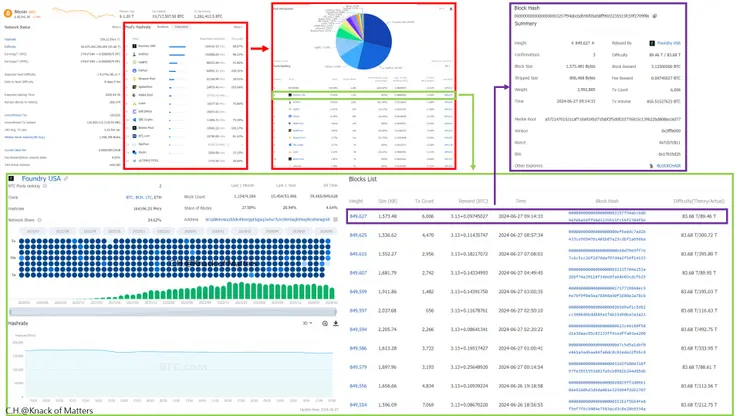Click Foundry USA row in Pools Ranking table
Viewport: 740px width, 416px height.
click(363, 95)
